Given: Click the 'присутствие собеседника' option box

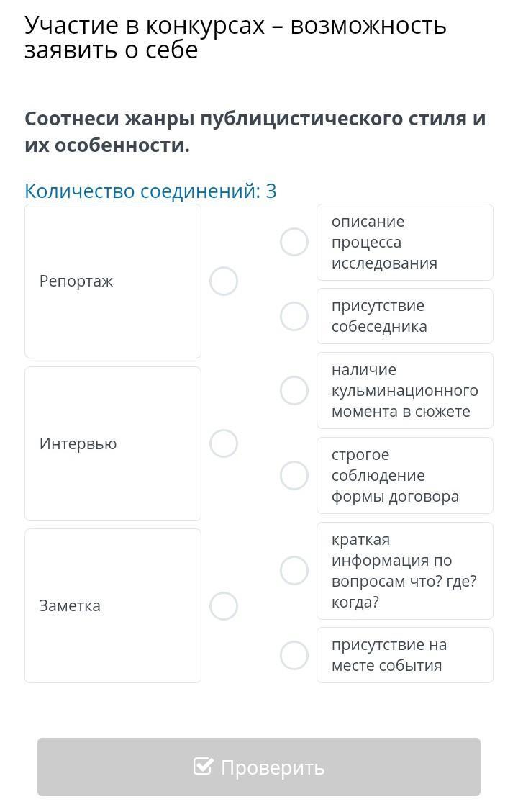Looking at the screenshot, I should pyautogui.click(x=405, y=316).
